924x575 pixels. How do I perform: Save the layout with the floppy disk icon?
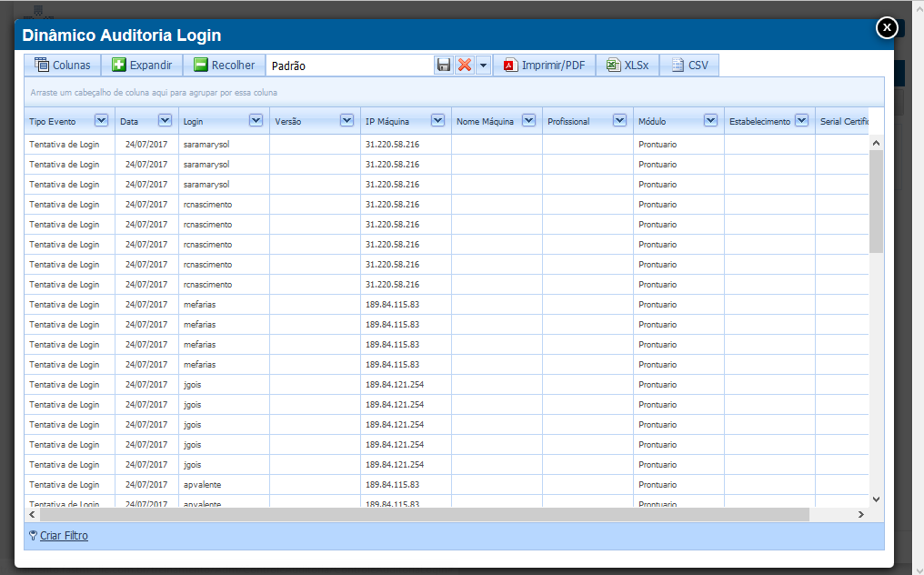444,65
